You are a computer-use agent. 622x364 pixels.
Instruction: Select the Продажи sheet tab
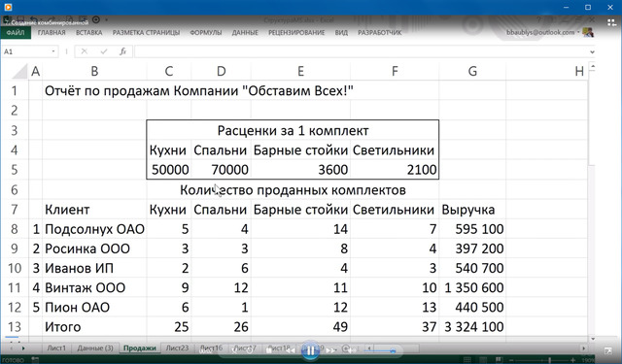140,348
